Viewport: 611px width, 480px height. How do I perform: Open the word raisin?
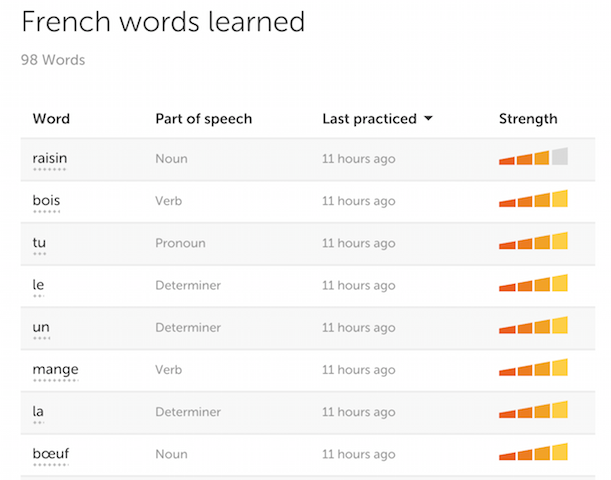point(50,158)
